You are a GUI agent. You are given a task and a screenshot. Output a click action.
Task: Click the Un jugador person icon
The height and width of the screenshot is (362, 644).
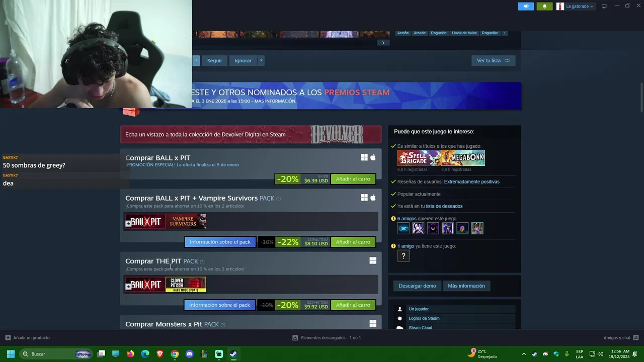400,309
